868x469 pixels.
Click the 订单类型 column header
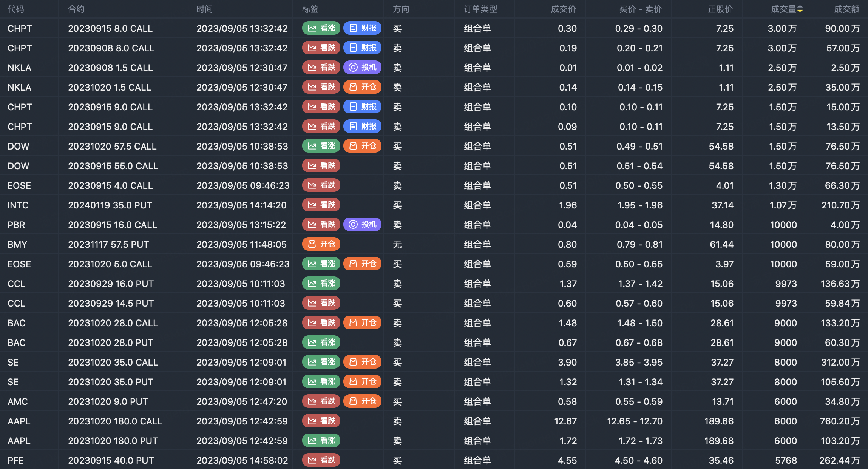click(480, 9)
